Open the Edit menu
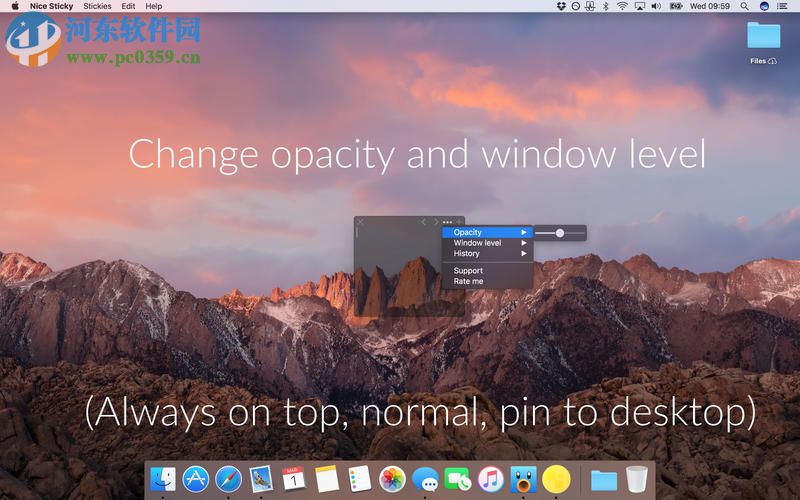Screen dimensions: 800x500 tap(129, 6)
